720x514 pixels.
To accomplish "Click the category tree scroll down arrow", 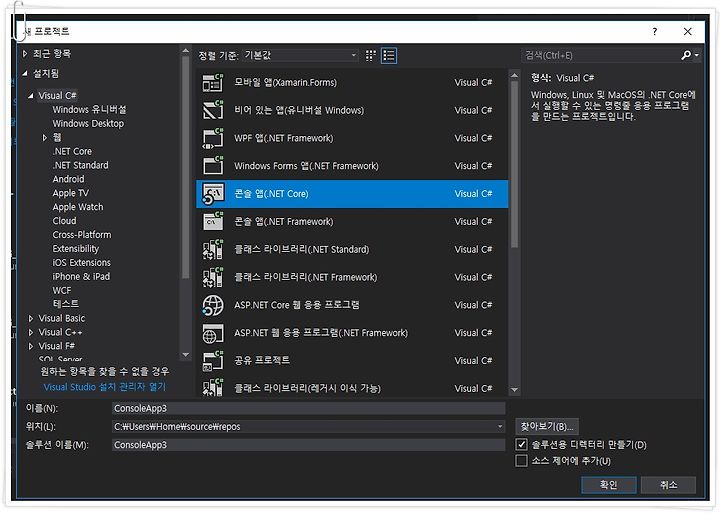I will click(x=186, y=355).
